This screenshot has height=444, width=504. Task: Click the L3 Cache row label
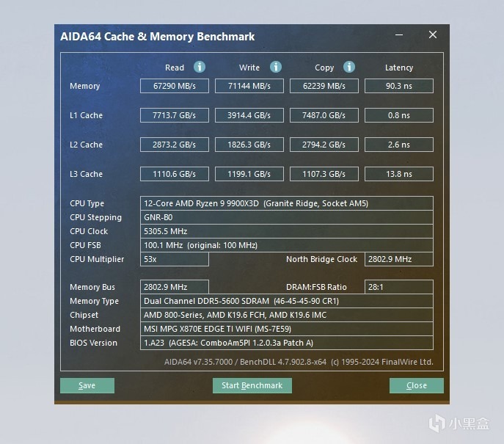point(86,174)
